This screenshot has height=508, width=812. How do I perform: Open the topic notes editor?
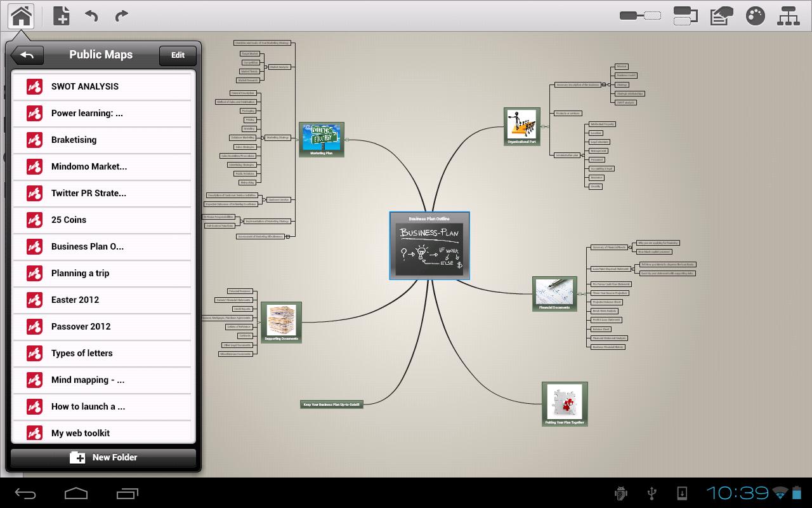coord(721,16)
